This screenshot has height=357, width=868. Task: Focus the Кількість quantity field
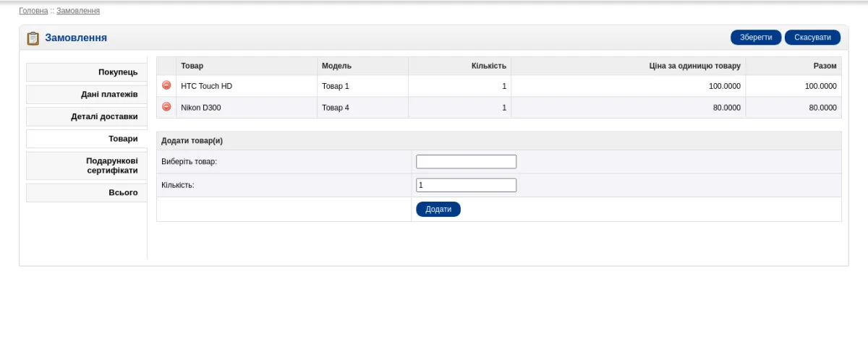[x=467, y=185]
